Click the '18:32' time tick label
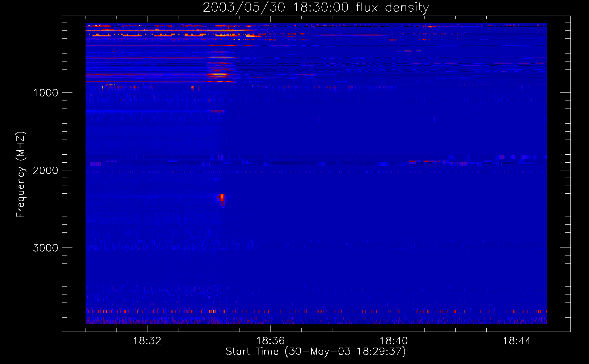This screenshot has height=364, width=589. point(147,341)
